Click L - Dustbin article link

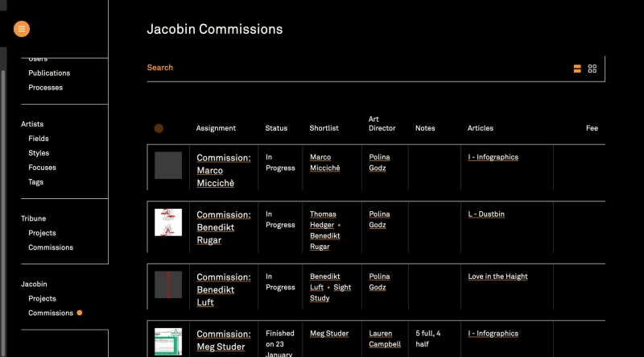pos(486,214)
